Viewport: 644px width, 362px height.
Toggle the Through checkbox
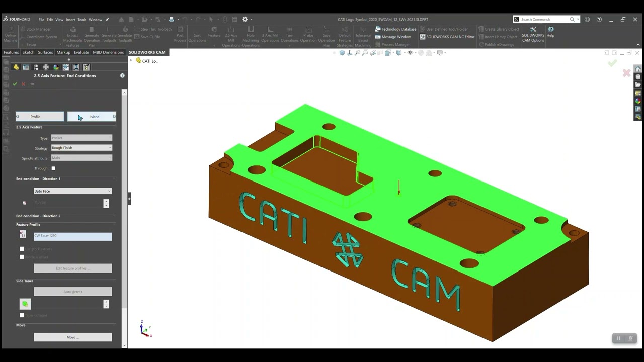point(53,168)
